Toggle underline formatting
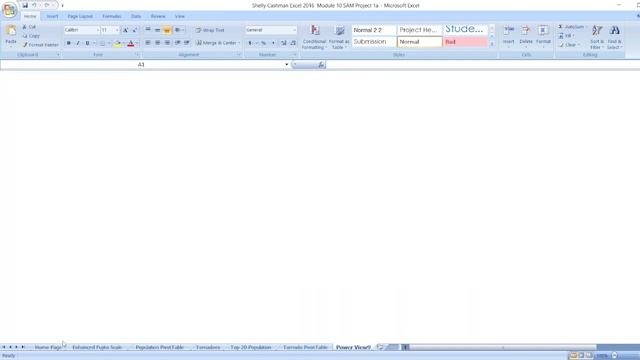Viewport: 640px width, 360px height. [x=87, y=43]
